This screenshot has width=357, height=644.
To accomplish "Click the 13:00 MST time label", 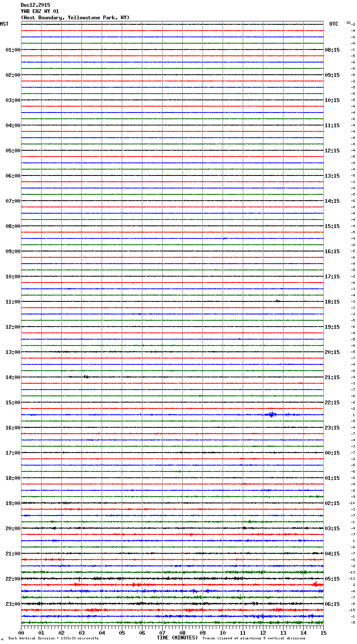I will 13,352.
